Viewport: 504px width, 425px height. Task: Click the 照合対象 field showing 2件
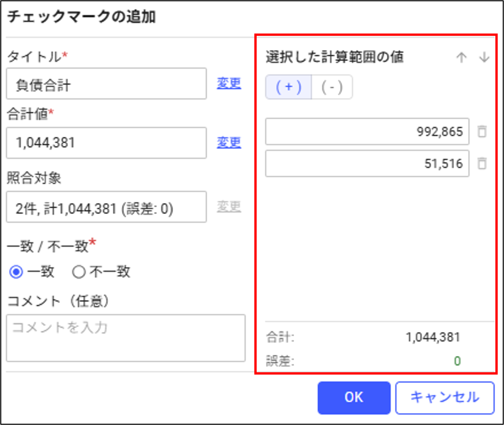106,207
